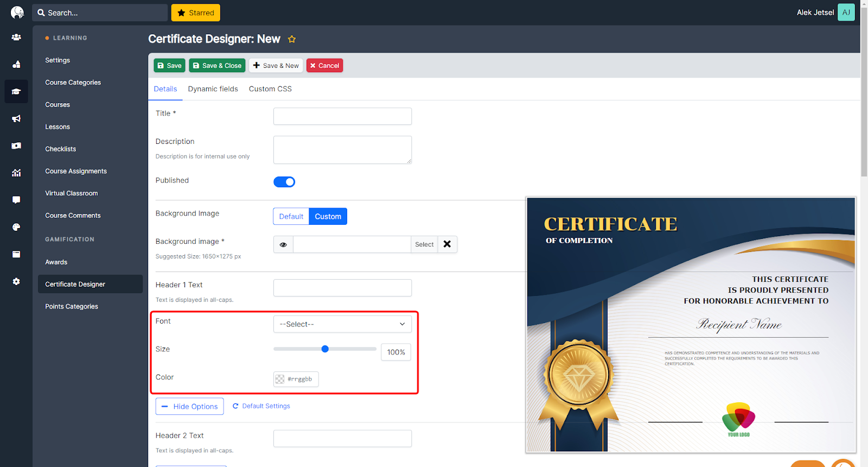
Task: Open the shapes icon in sidebar
Action: click(x=16, y=65)
